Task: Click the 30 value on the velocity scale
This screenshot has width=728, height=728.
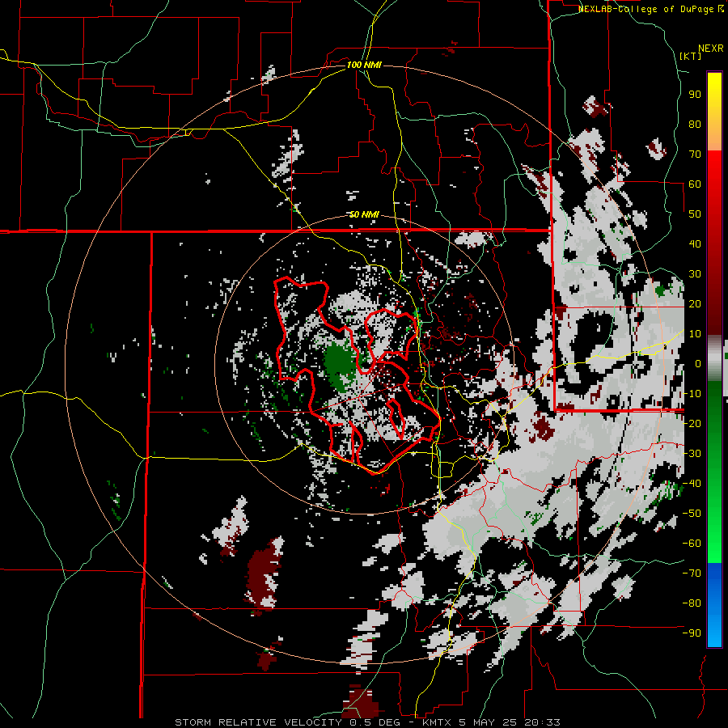Action: click(695, 274)
